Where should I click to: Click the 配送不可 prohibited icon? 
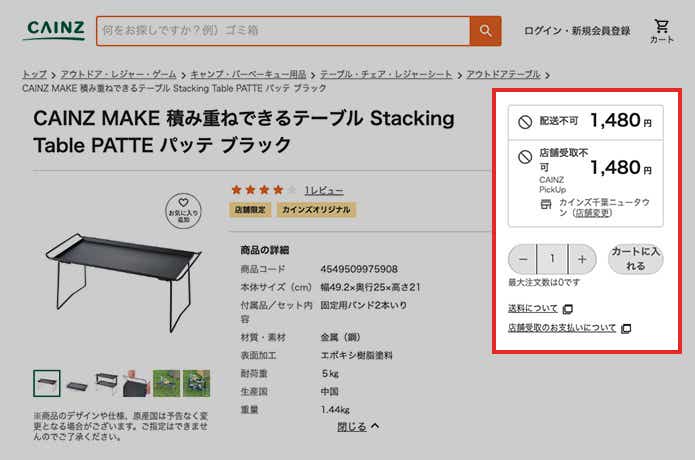click(525, 121)
